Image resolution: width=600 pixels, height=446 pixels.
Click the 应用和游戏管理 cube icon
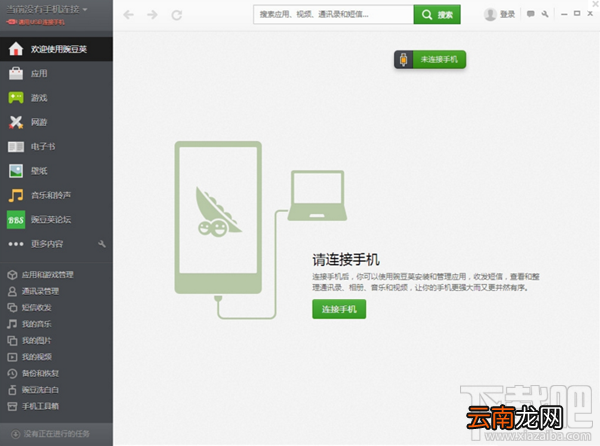[x=12, y=275]
